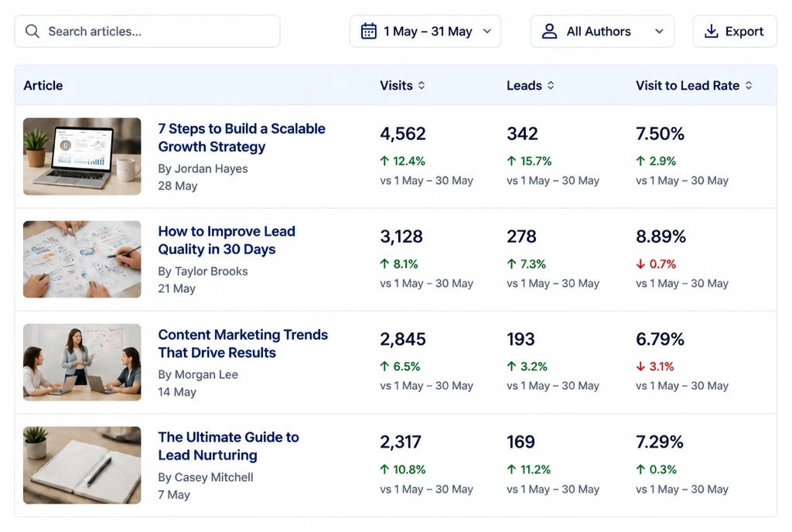The width and height of the screenshot is (792, 532).
Task: Click the Leads column header label
Action: pos(524,85)
